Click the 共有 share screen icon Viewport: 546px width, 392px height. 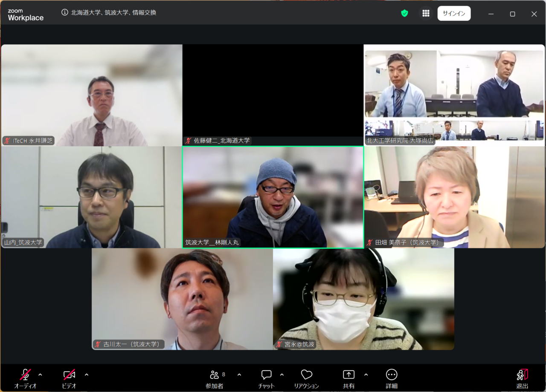349,378
